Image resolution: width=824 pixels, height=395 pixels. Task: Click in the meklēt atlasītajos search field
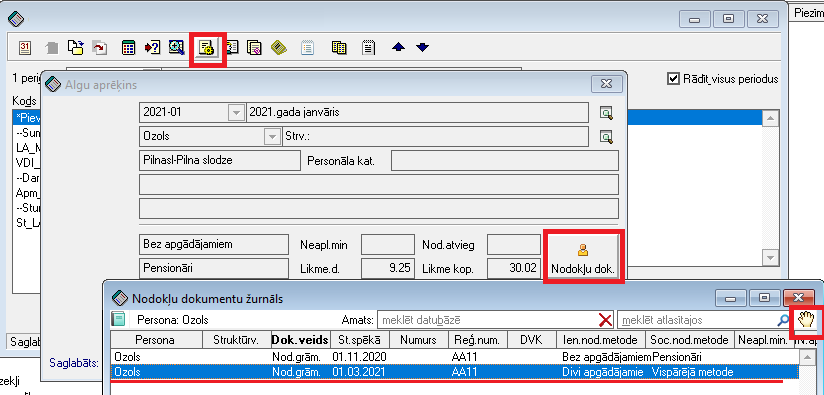697,319
